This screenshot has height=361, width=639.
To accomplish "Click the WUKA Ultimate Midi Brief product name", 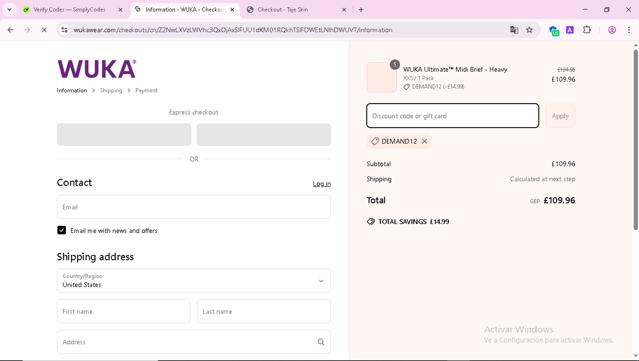I will point(455,69).
